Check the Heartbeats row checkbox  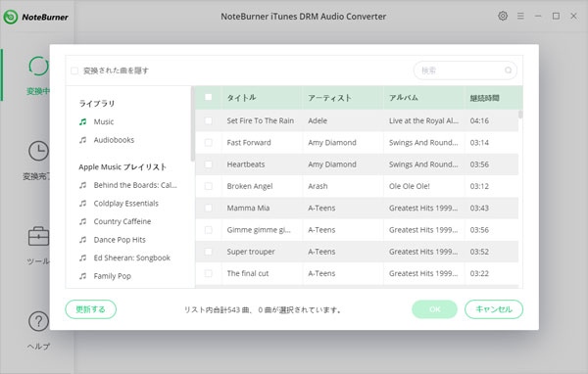(x=208, y=164)
